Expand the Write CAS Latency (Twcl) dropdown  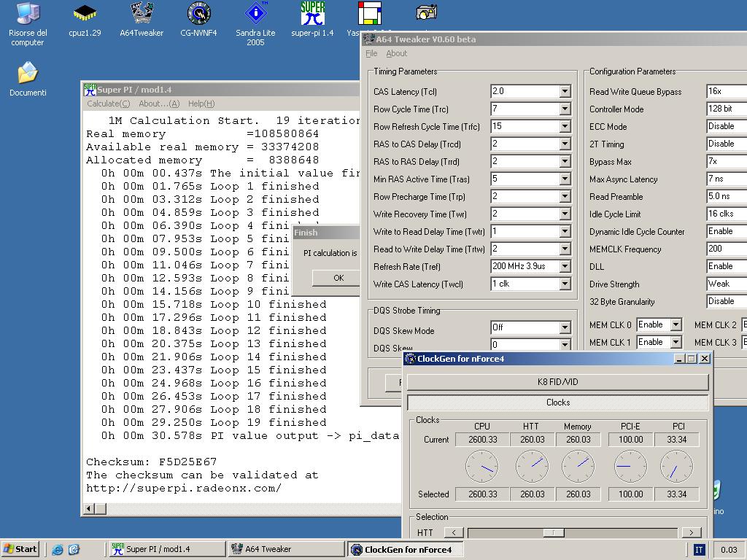coord(565,284)
